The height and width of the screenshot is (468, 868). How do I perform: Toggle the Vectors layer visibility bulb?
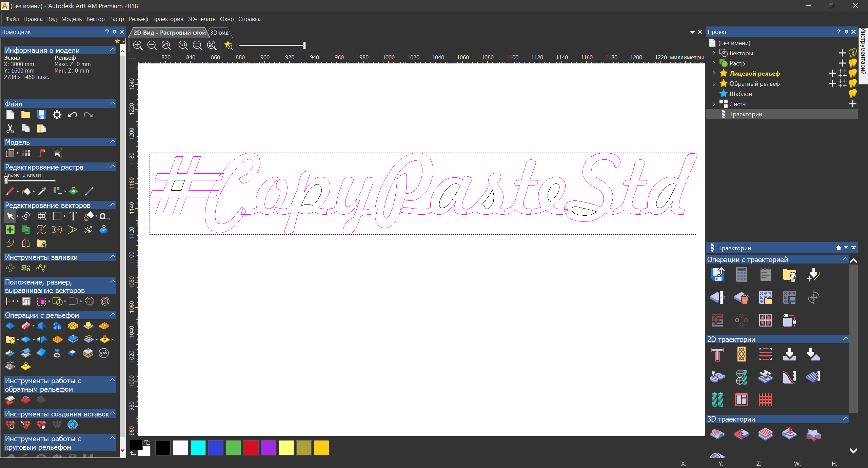852,53
